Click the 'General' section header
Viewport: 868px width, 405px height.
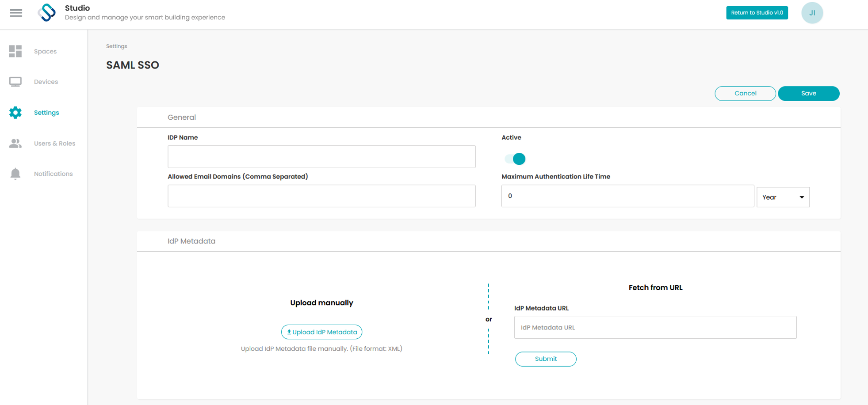pyautogui.click(x=181, y=117)
